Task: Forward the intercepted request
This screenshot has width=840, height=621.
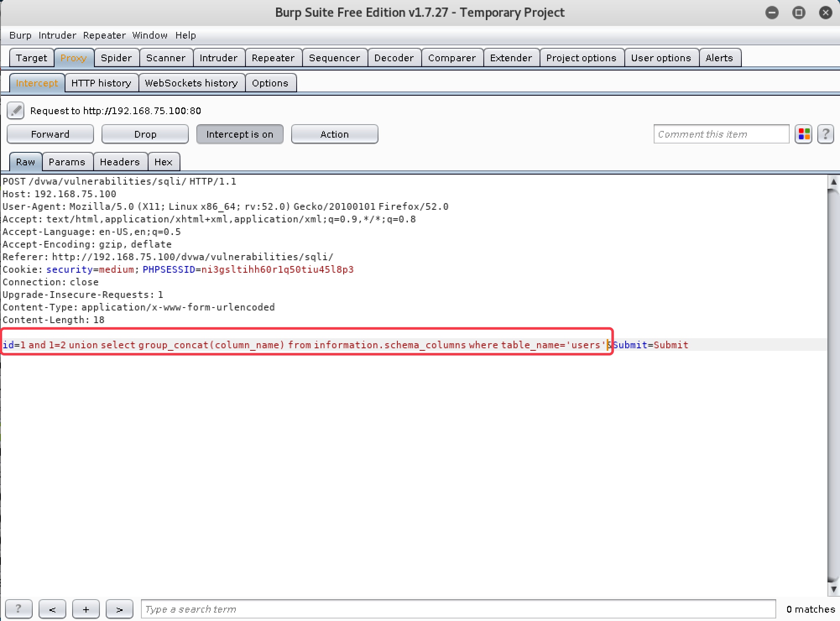Action: point(50,134)
